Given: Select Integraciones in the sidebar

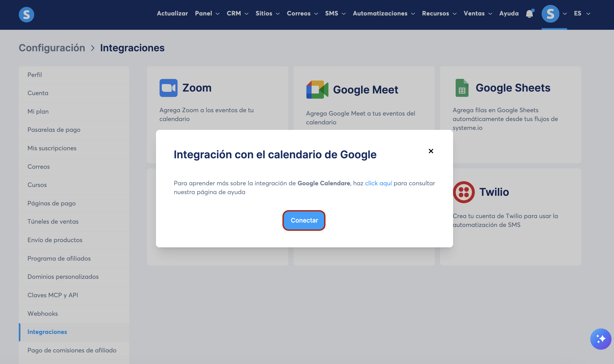Looking at the screenshot, I should 74,332.
